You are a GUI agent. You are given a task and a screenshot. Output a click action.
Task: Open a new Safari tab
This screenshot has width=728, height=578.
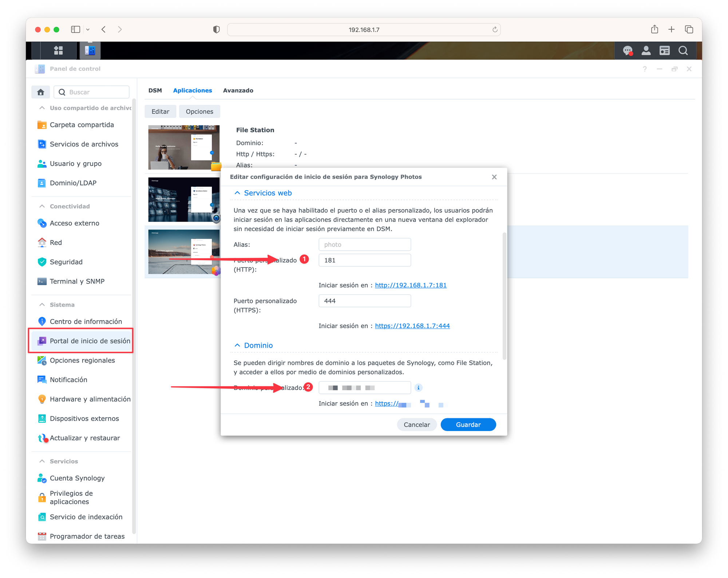tap(672, 29)
